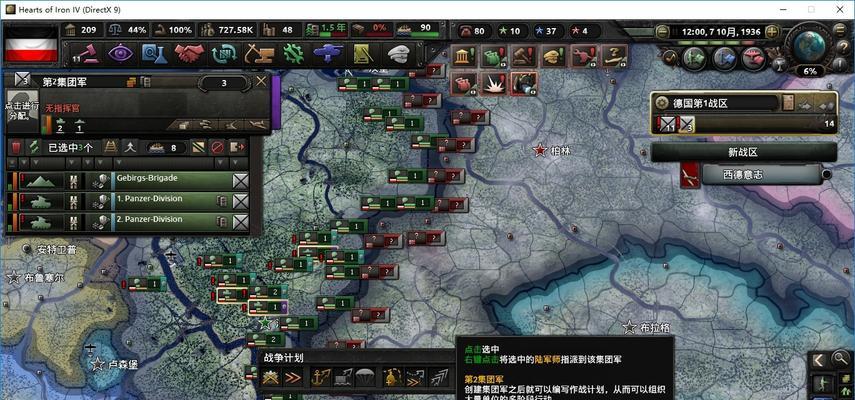
Task: Open the main menu hamburger button
Action: 840,31
